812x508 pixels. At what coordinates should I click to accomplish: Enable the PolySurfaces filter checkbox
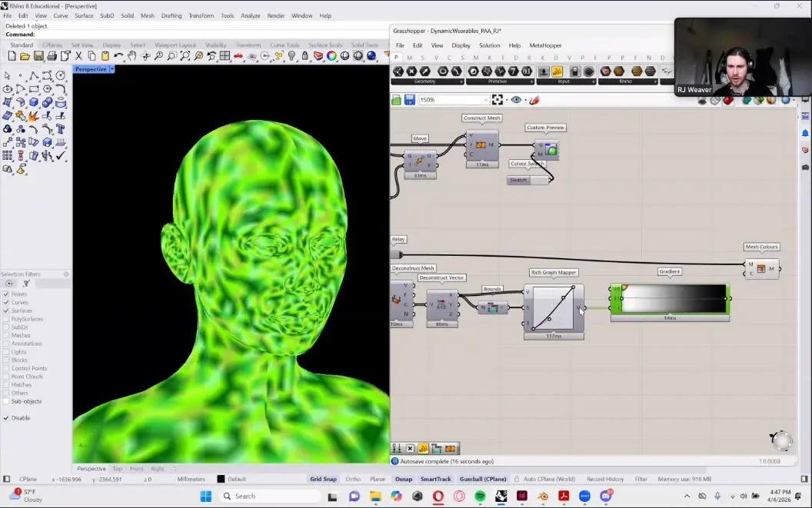click(6, 319)
